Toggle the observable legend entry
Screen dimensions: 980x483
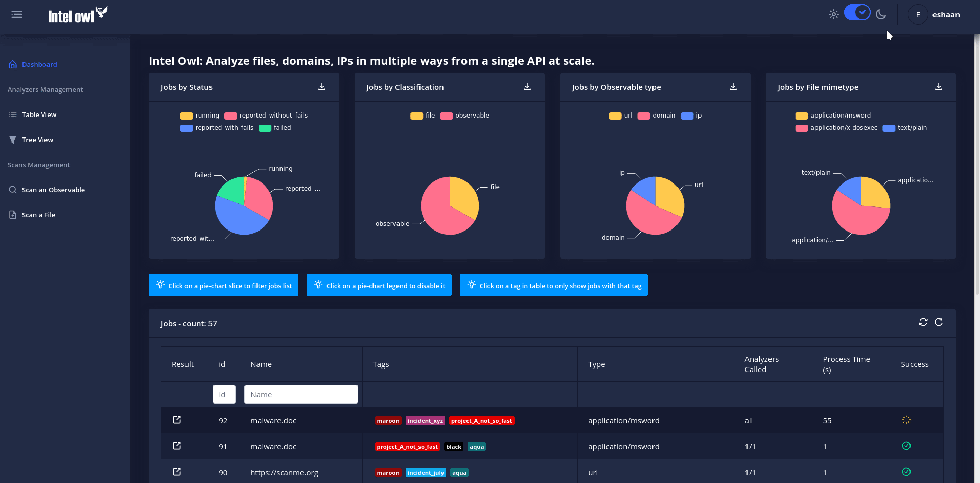[x=465, y=116]
